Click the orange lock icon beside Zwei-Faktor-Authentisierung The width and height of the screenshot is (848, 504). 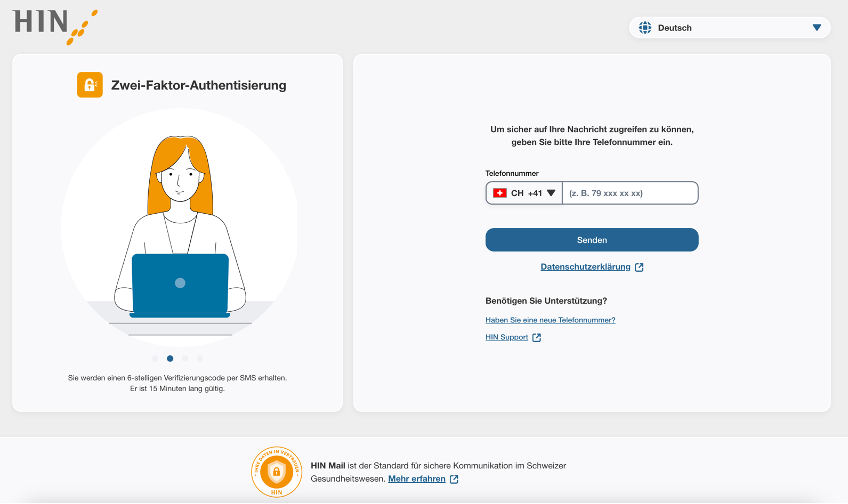coord(90,85)
